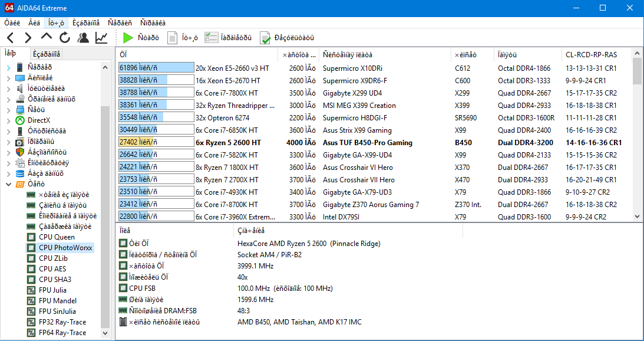Click the computer tower icon in tree
The height and width of the screenshot is (341, 644).
20,67
